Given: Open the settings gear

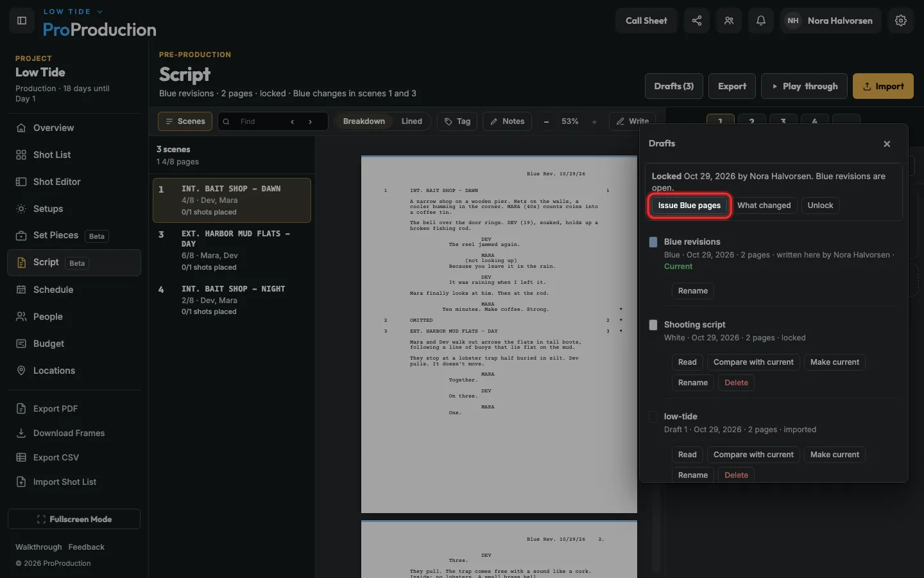Looking at the screenshot, I should pos(901,21).
